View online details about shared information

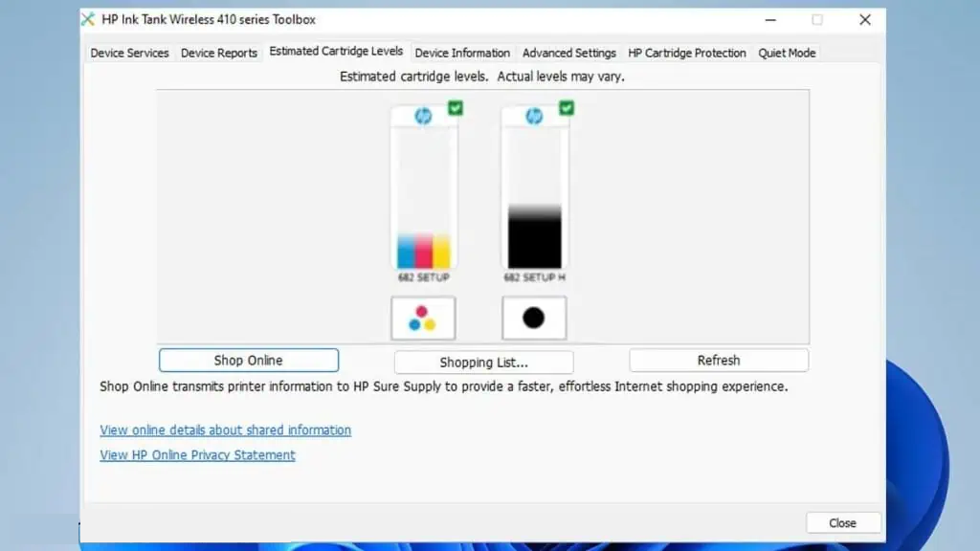(226, 430)
